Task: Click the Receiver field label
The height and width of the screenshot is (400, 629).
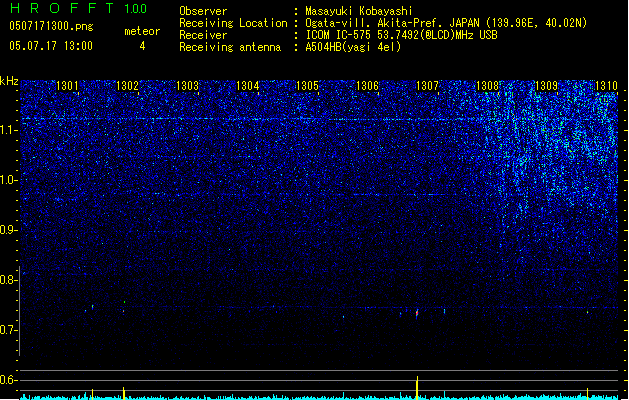Action: tap(203, 35)
